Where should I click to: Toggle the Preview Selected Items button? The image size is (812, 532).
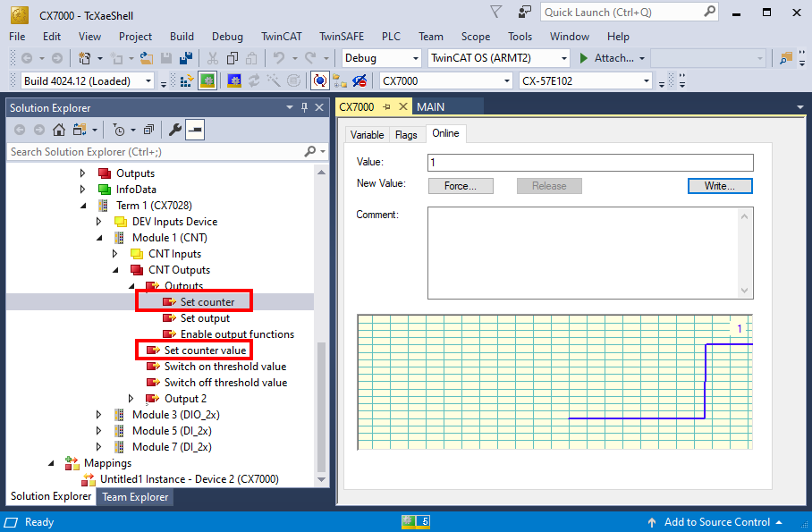194,130
